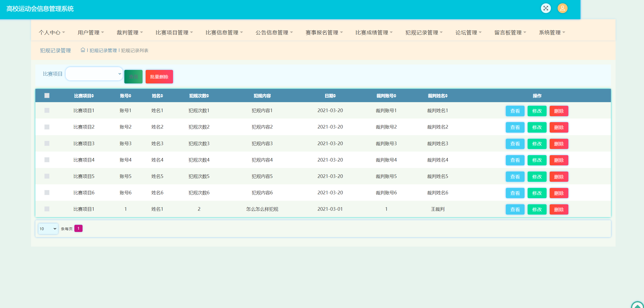Screen dimensions: 644x308
Task: Toggle the select-all checkbox in table header
Action: [x=47, y=95]
